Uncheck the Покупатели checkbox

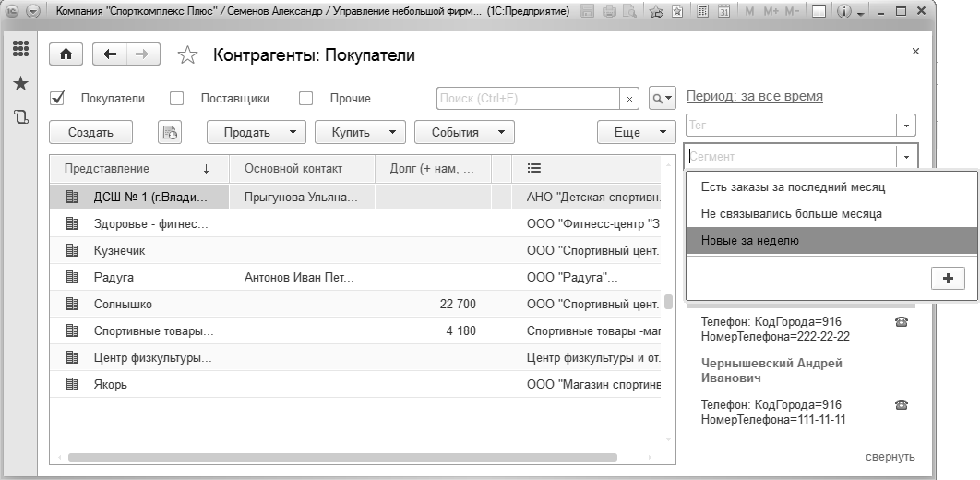pos(57,98)
